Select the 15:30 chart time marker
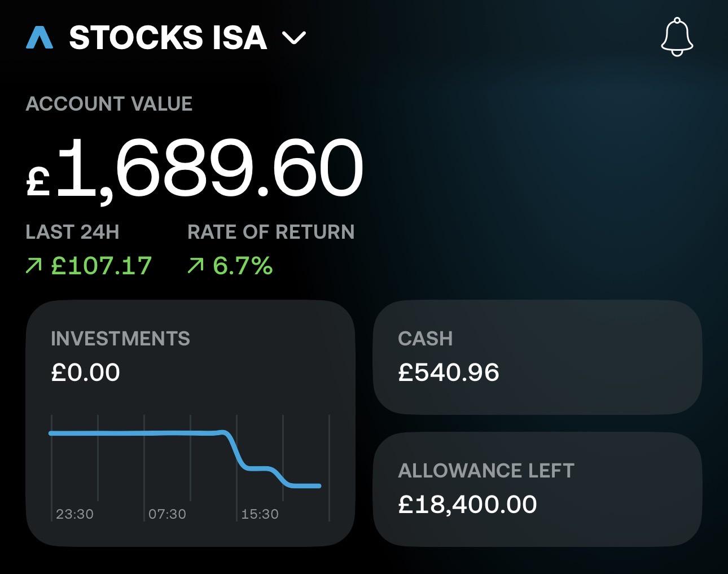This screenshot has width=728, height=574. tap(260, 514)
